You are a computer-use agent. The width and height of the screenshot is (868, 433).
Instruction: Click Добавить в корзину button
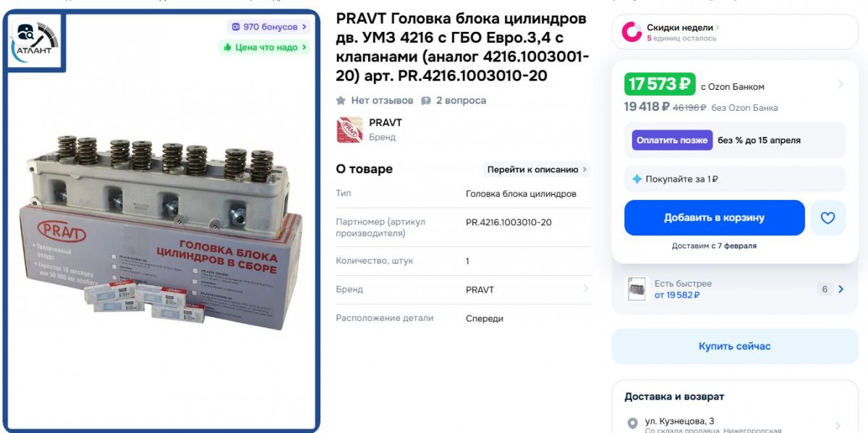click(x=715, y=218)
